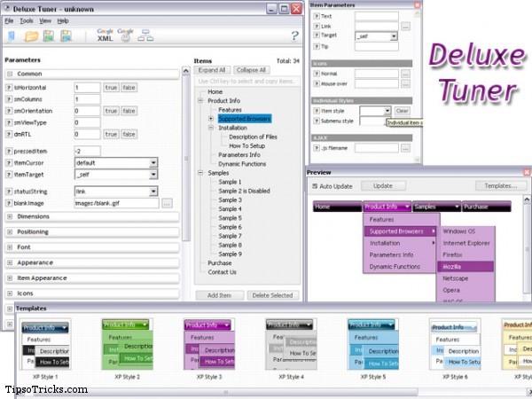The width and height of the screenshot is (532, 399).
Task: Click the help icon beside pressedItem
Action: pyautogui.click(x=9, y=152)
